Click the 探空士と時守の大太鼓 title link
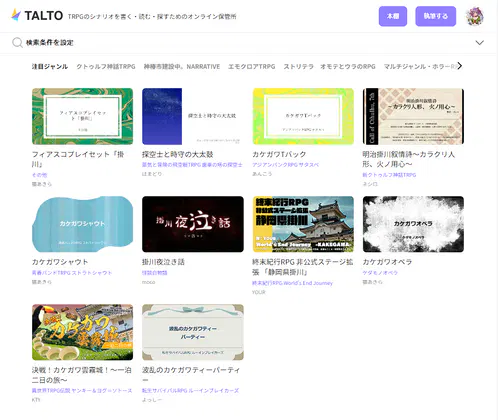498x420 pixels. pyautogui.click(x=177, y=154)
